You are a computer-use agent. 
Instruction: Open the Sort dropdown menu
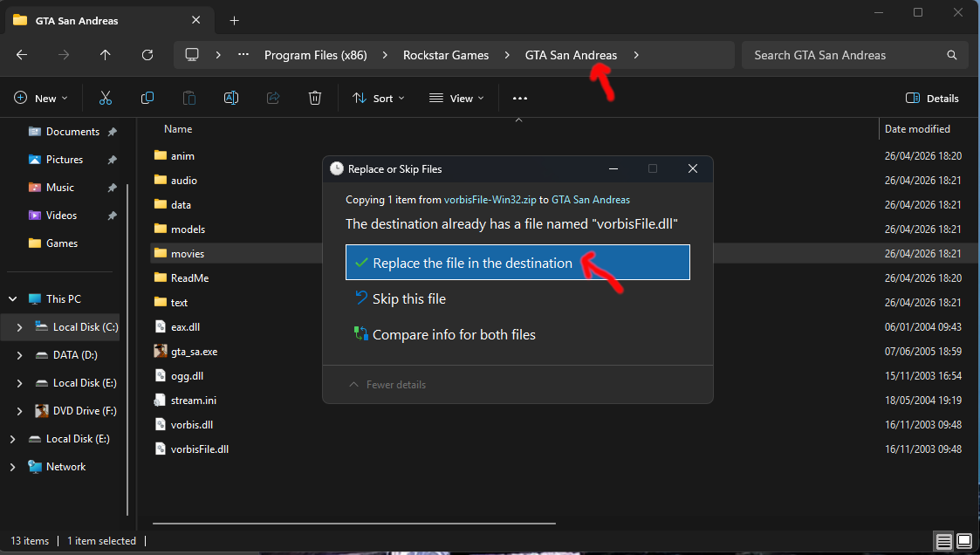[378, 98]
